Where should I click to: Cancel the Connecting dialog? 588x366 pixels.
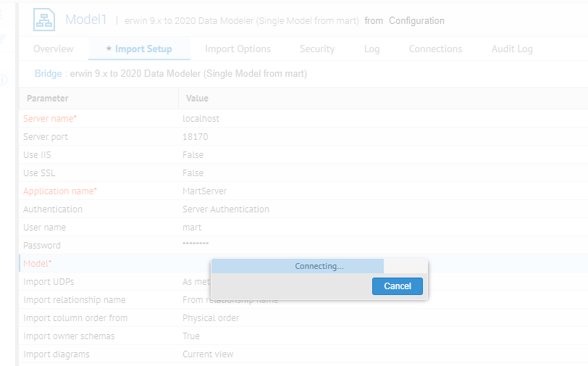pyautogui.click(x=397, y=286)
